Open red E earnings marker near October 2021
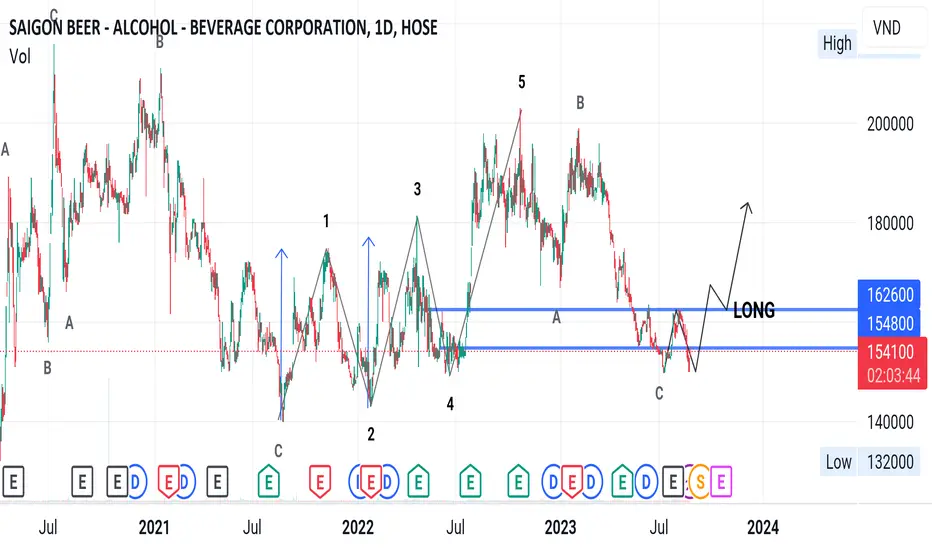This screenshot has width=932, height=550. (x=320, y=481)
